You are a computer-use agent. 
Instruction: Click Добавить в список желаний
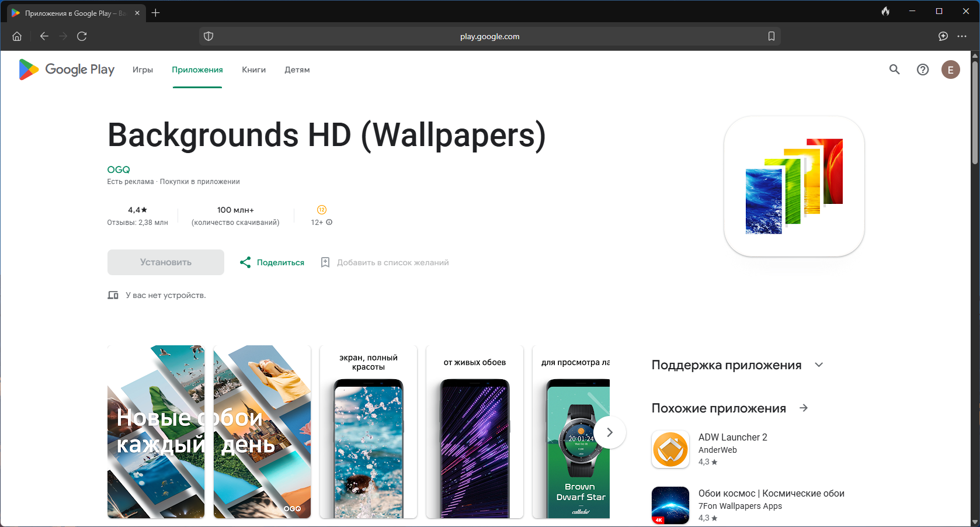tap(393, 262)
